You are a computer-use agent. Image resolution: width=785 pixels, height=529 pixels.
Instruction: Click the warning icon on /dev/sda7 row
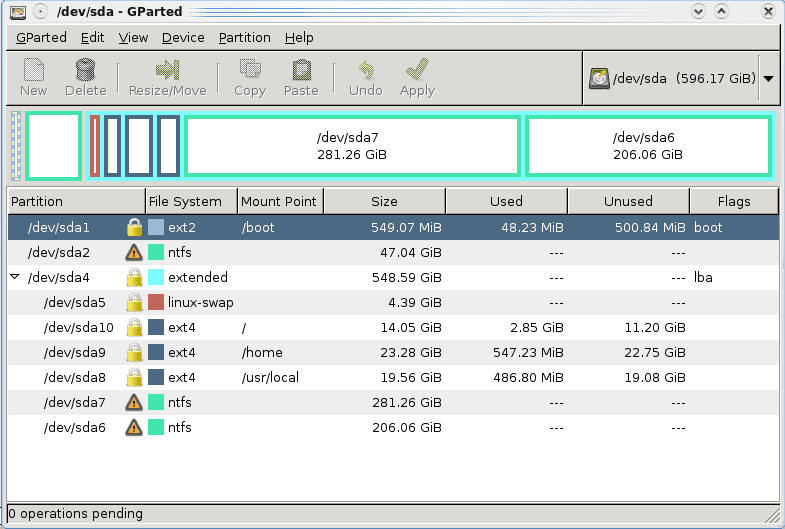click(x=134, y=402)
